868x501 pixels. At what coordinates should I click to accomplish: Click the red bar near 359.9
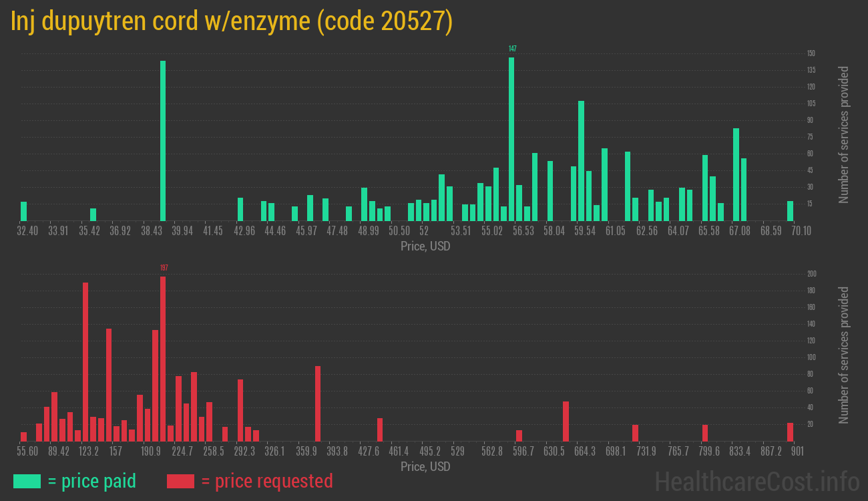click(x=318, y=403)
